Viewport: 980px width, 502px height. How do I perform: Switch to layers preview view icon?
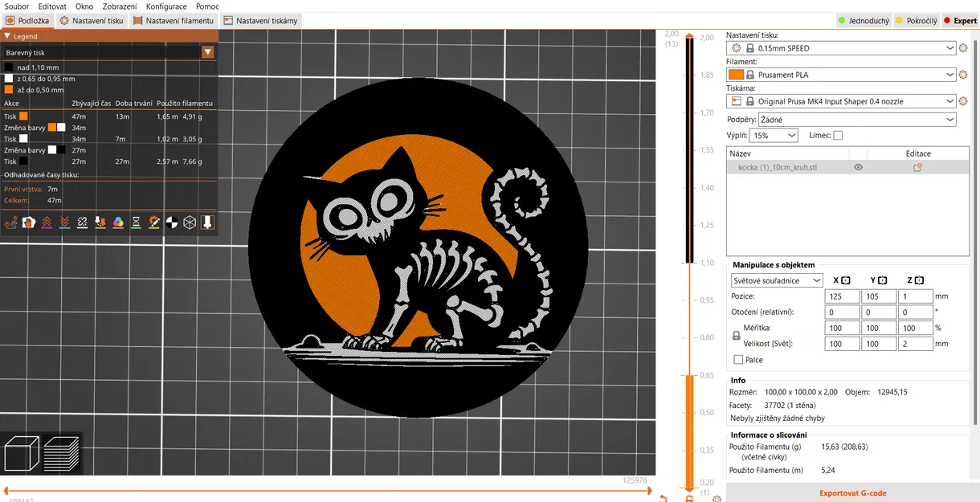[61, 453]
